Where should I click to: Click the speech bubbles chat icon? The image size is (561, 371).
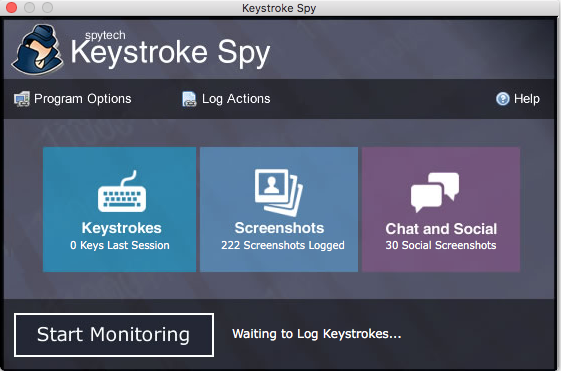435,192
